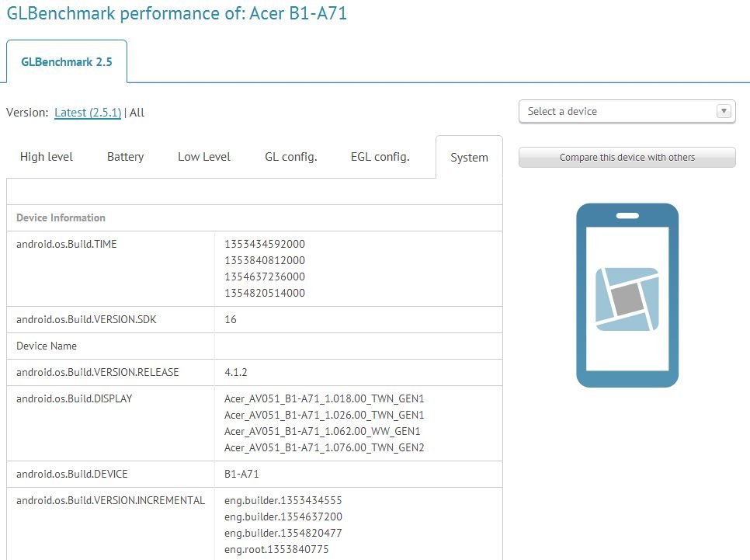Click the Latest (2.5.1) version link

pyautogui.click(x=88, y=113)
